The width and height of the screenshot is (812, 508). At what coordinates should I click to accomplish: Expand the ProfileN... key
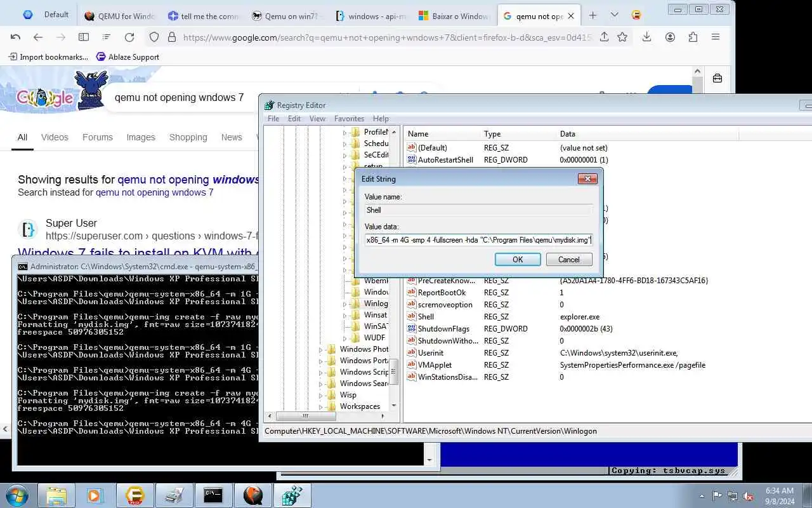[x=345, y=132]
